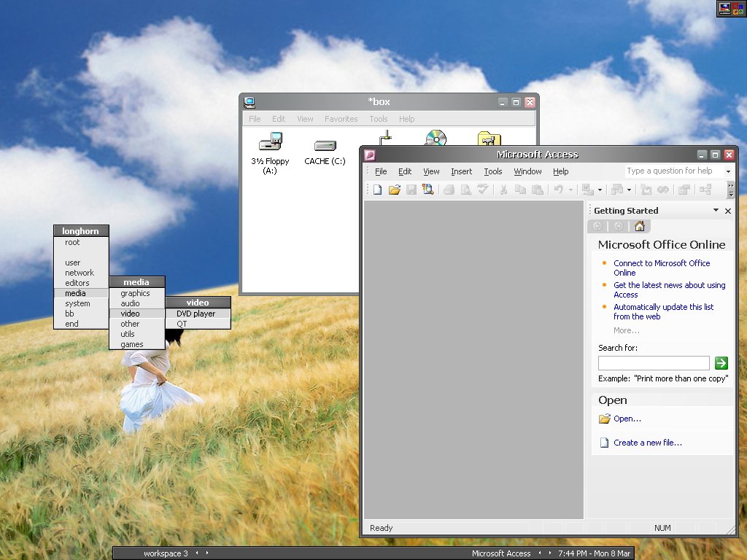Click the Spelling ABC check icon
Screen dimensions: 747x560
click(x=483, y=190)
